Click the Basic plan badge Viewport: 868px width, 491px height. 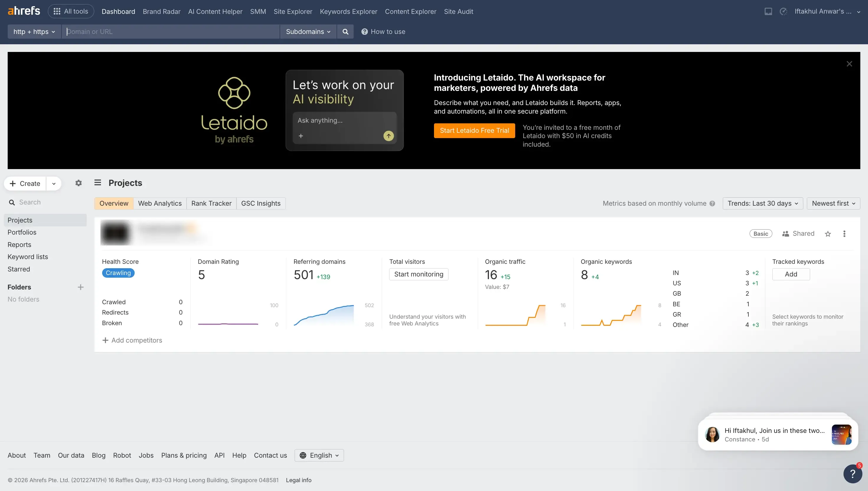pyautogui.click(x=760, y=234)
